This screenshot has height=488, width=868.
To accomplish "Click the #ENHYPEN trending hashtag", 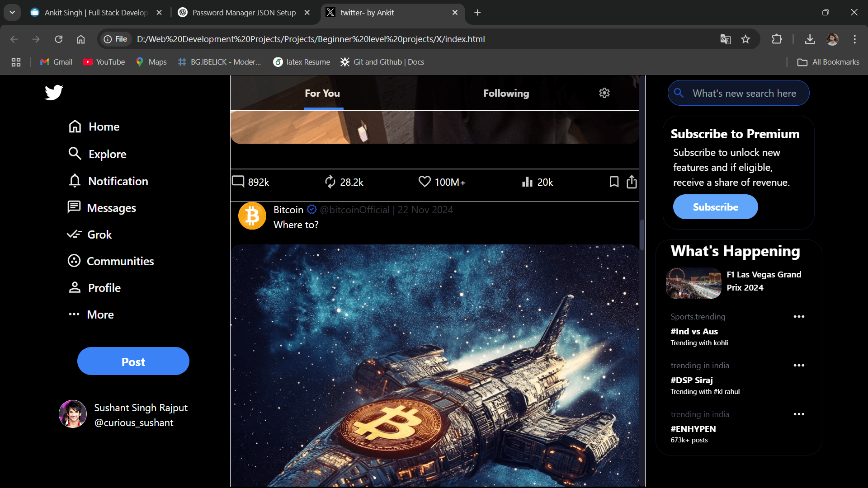I will pyautogui.click(x=693, y=429).
